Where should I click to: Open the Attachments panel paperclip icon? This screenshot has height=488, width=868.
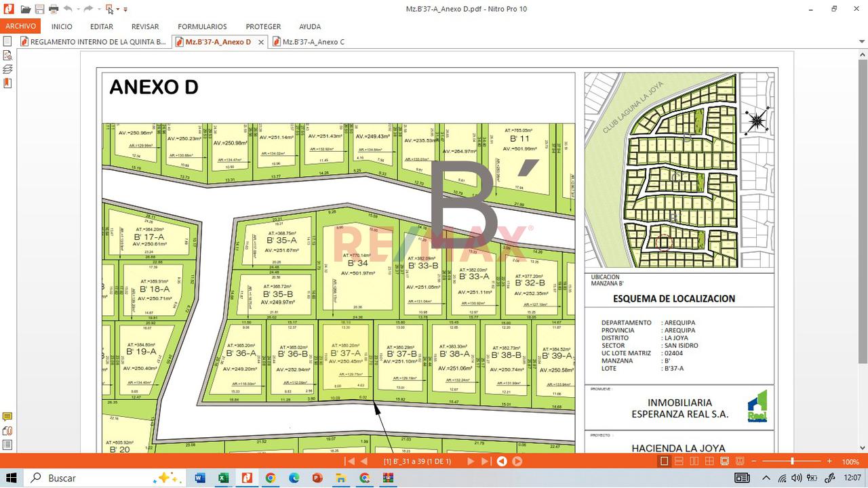(7, 431)
